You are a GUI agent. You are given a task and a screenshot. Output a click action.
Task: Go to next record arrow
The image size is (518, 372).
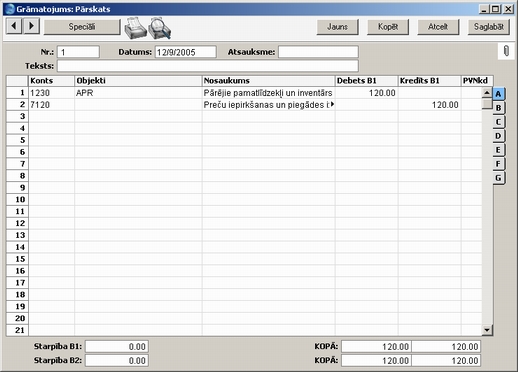pyautogui.click(x=31, y=26)
